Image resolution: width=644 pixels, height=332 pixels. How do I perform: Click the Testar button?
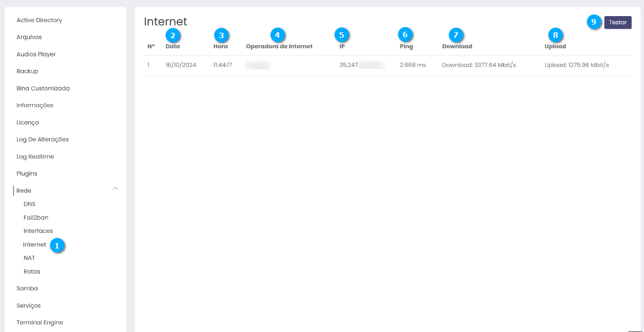coord(617,22)
